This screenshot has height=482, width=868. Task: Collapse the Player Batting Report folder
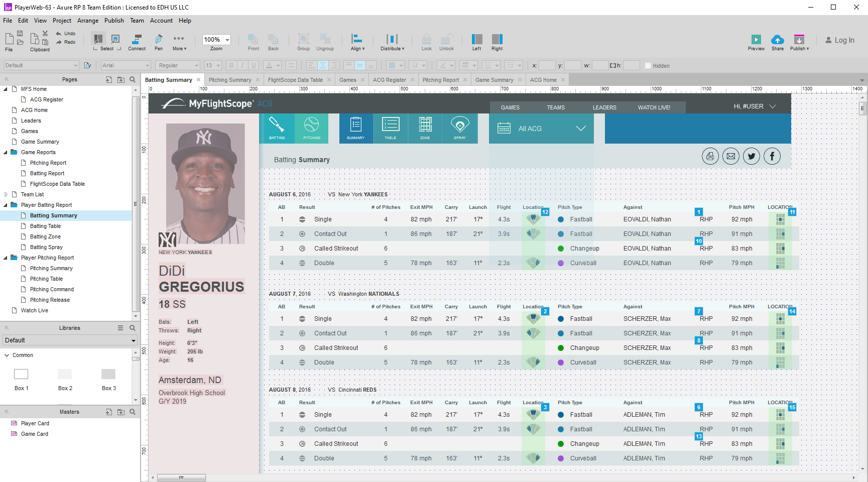click(x=6, y=205)
